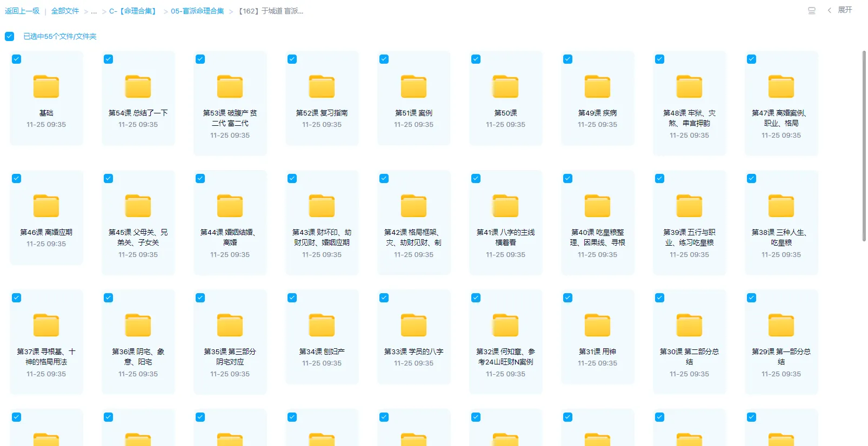868x446 pixels.
Task: Uncheck the 第54课 folder checkbox
Action: (x=109, y=59)
